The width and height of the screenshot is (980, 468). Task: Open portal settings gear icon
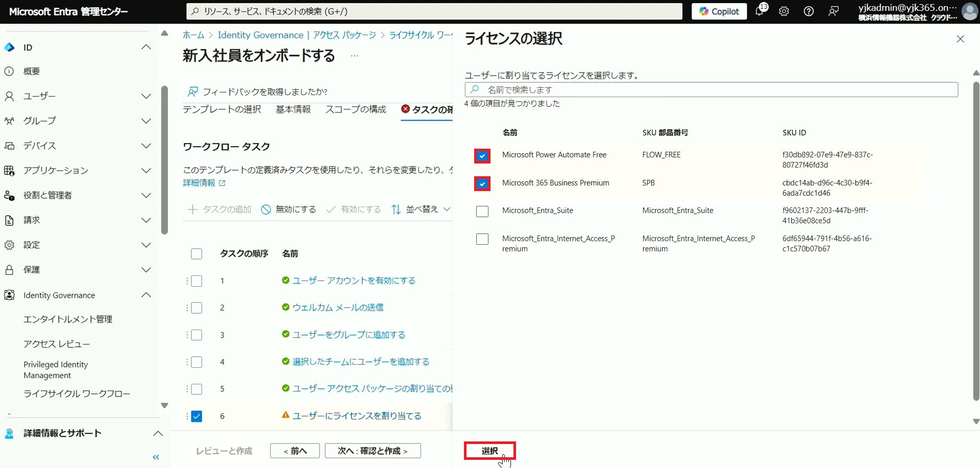[784, 11]
